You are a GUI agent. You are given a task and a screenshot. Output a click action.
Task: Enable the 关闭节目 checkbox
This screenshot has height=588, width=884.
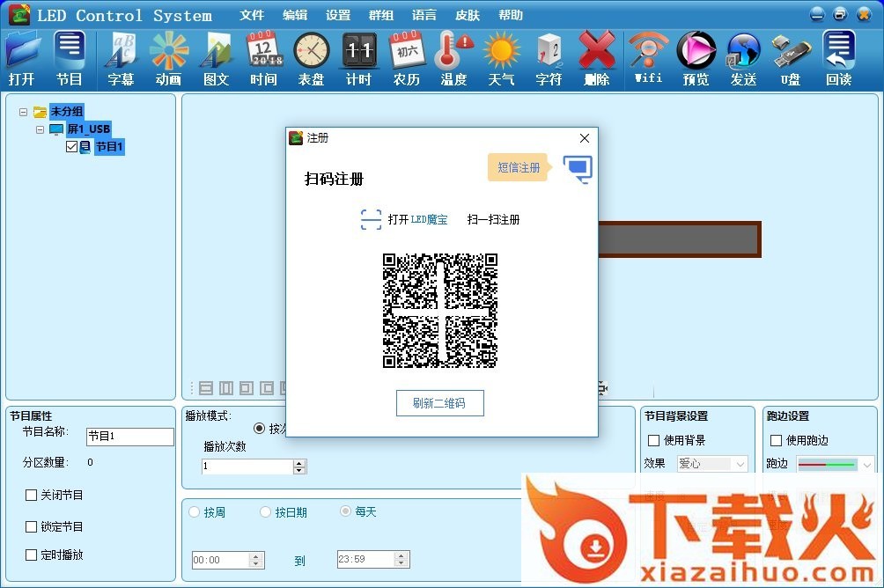(32, 495)
